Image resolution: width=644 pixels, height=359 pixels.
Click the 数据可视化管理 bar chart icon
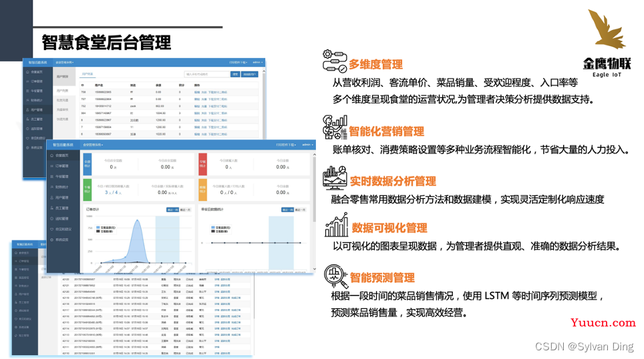click(x=337, y=224)
